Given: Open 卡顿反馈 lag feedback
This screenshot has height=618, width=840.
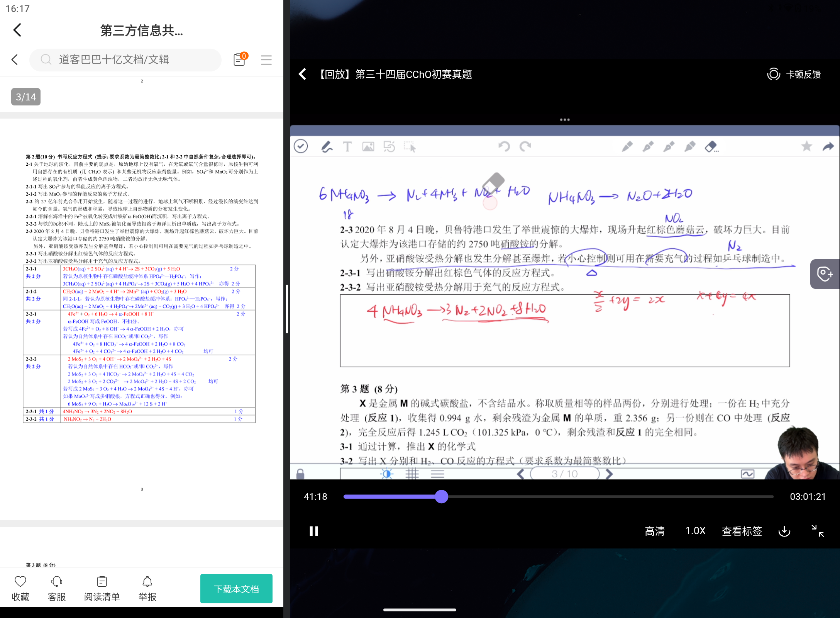Looking at the screenshot, I should click(x=794, y=74).
